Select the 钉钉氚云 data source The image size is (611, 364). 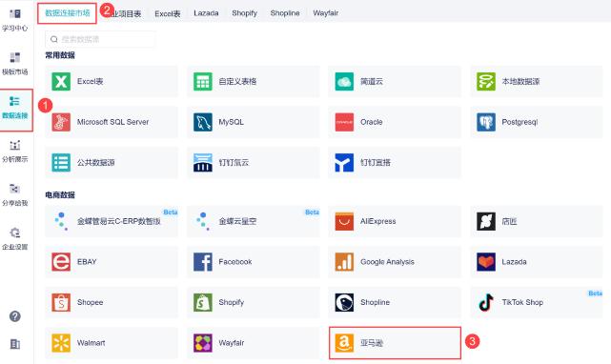pos(253,163)
